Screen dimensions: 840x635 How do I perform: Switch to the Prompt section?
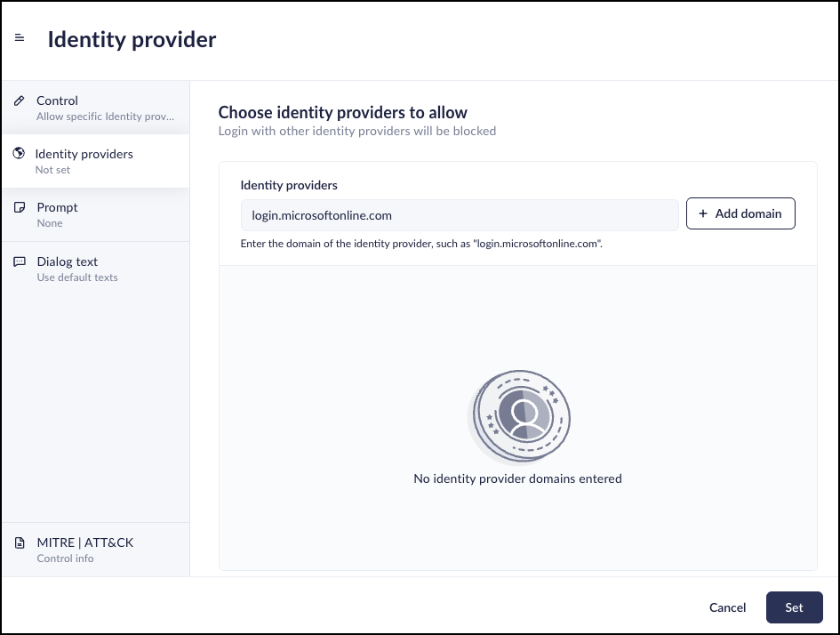pos(96,215)
